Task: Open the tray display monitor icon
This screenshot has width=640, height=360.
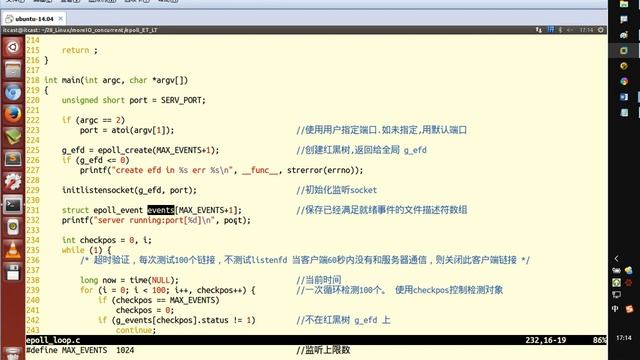Action: point(616,295)
